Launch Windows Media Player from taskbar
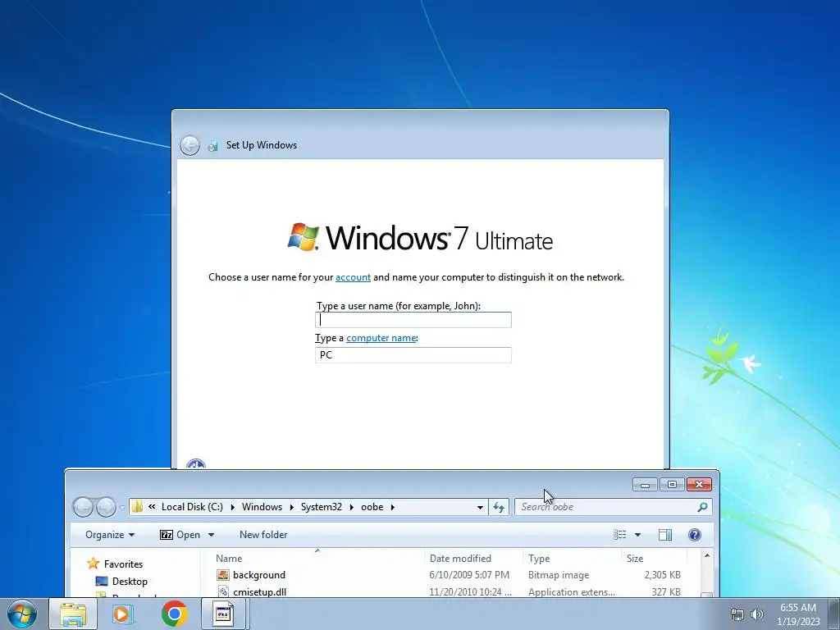The image size is (840, 630). click(123, 614)
